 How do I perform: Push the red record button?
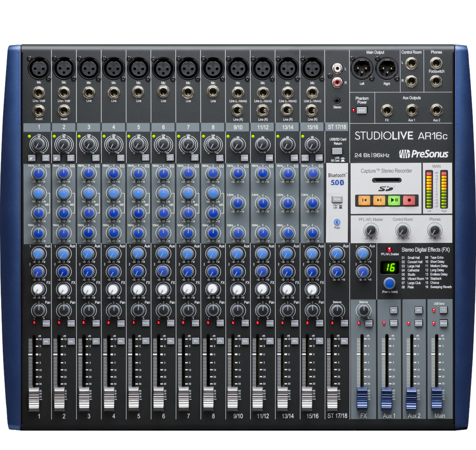tap(409, 200)
